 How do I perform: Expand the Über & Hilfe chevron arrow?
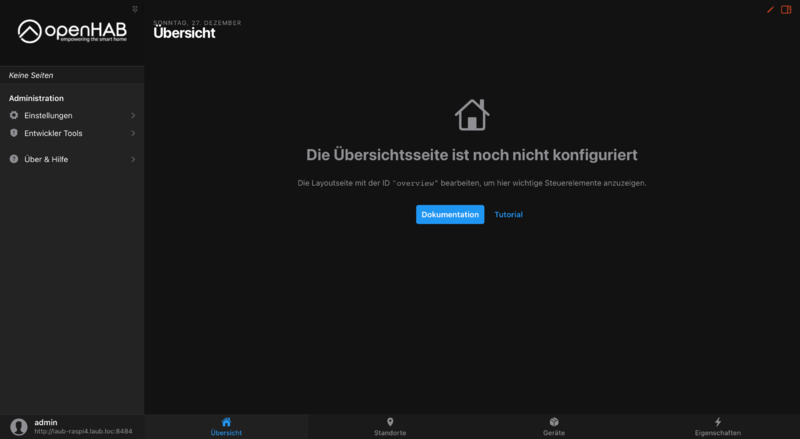pos(133,159)
